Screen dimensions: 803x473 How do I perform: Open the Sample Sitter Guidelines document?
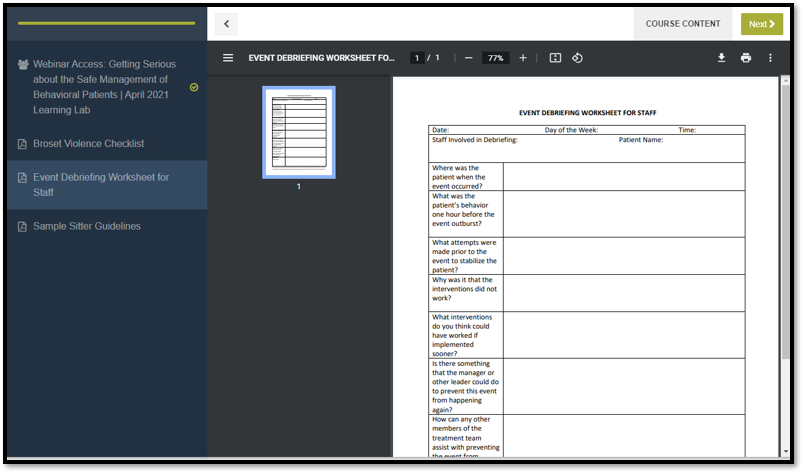pos(86,226)
